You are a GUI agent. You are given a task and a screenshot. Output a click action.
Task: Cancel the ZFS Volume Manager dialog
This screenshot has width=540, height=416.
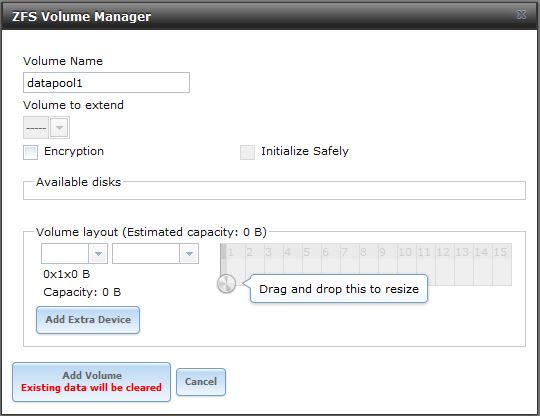click(201, 382)
